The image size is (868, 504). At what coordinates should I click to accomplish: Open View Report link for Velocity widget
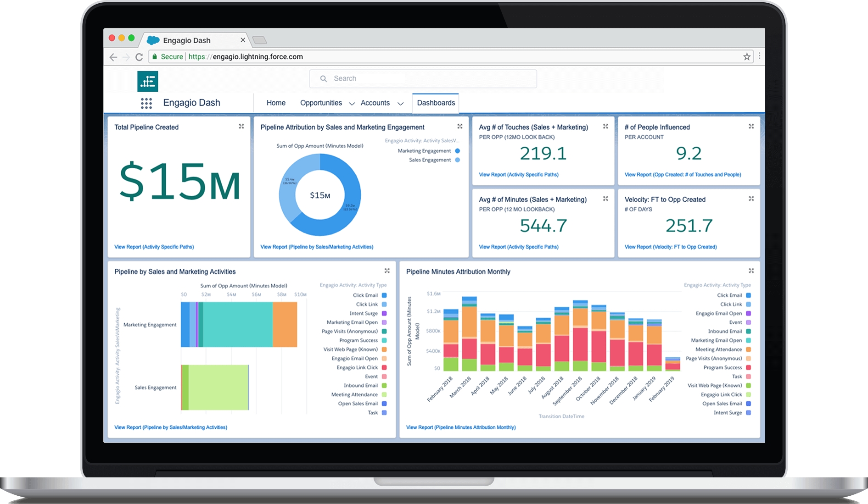[670, 247]
